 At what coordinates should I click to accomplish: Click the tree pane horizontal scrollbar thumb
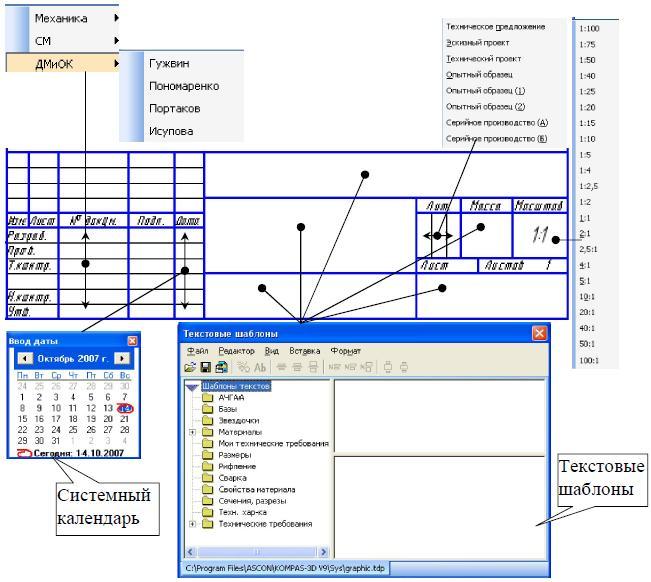pyautogui.click(x=257, y=552)
